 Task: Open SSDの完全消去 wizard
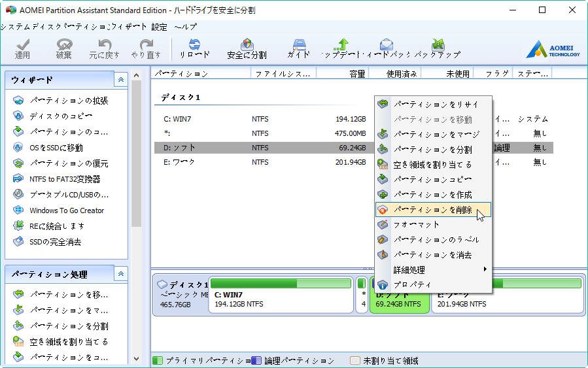coord(47,242)
